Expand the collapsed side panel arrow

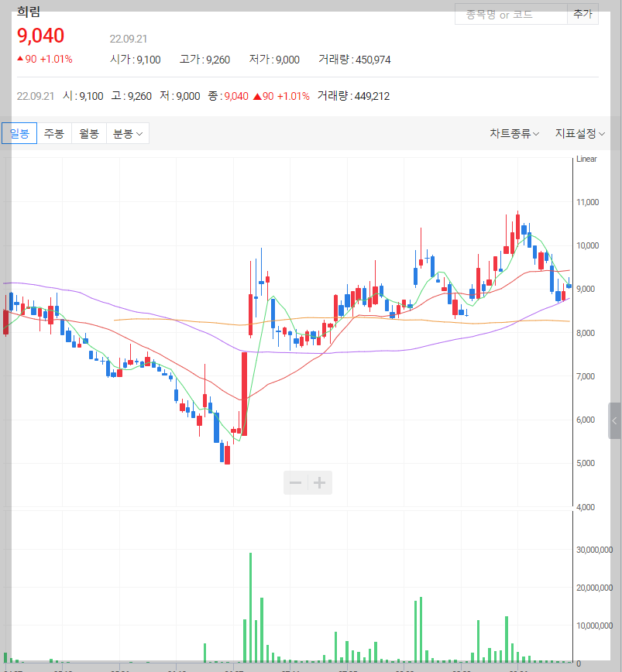615,421
